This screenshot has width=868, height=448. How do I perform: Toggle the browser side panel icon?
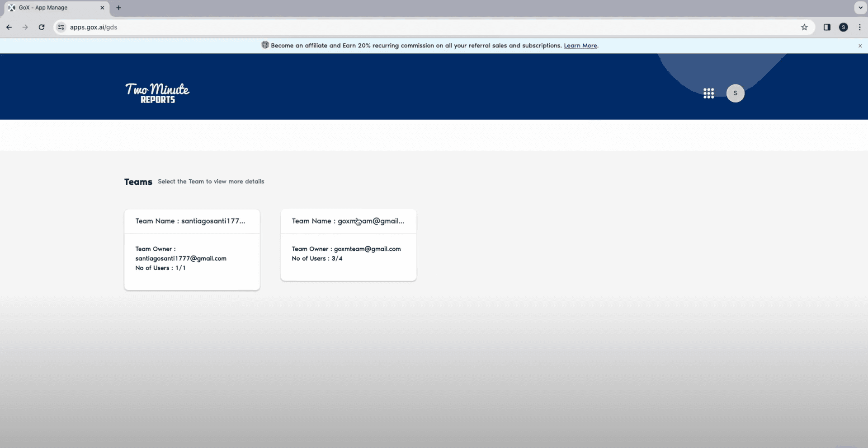pyautogui.click(x=827, y=27)
